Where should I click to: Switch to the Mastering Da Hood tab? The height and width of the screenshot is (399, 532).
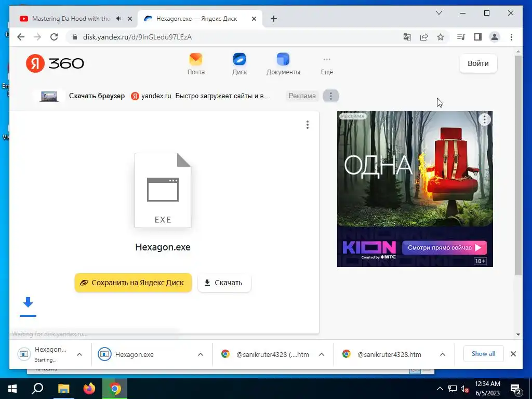coord(71,19)
